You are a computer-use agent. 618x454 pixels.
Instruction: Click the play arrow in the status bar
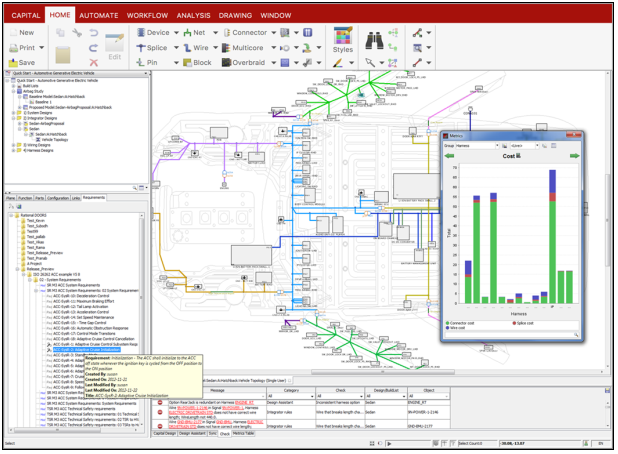(x=389, y=444)
